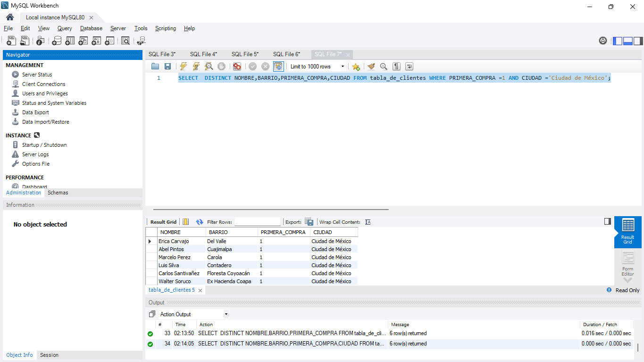The width and height of the screenshot is (644, 362).
Task: Select the Erica Carvajo cell
Action: pyautogui.click(x=181, y=241)
